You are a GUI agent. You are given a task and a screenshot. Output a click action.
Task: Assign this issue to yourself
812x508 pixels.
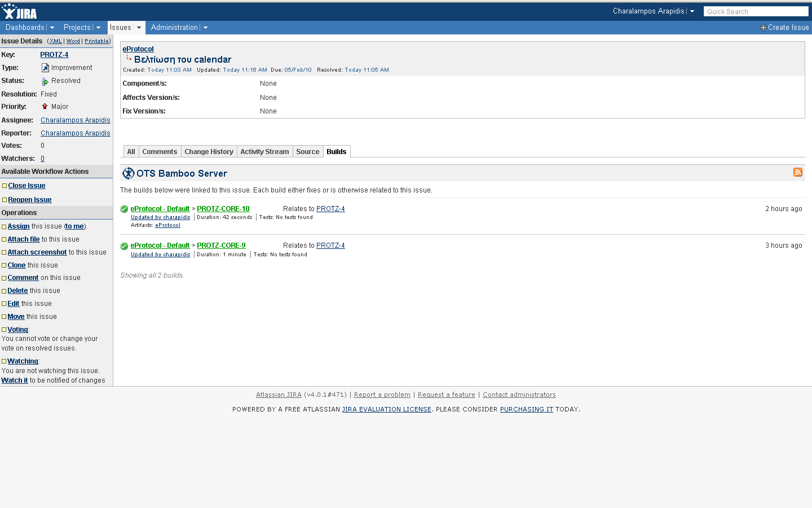coord(74,226)
